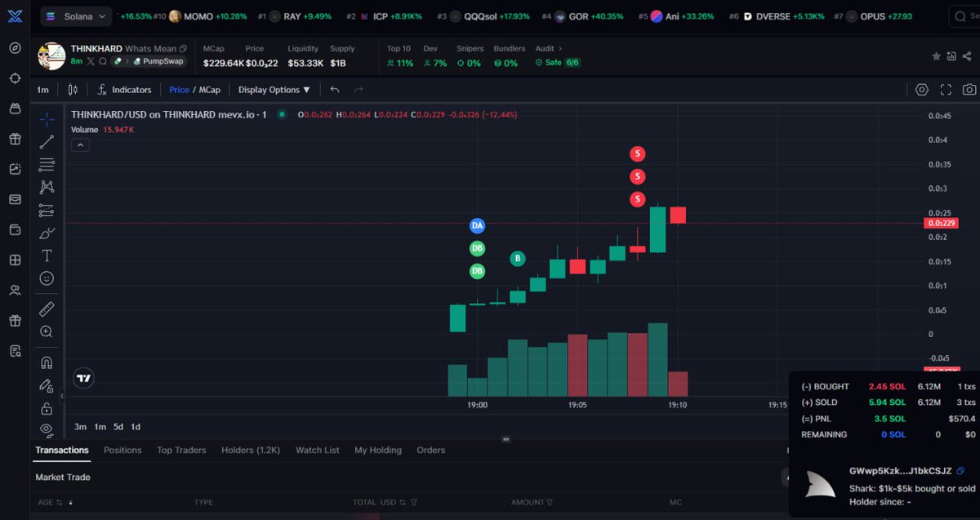Open the My Holding tab
Viewport: 980px width, 520px height.
[378, 450]
